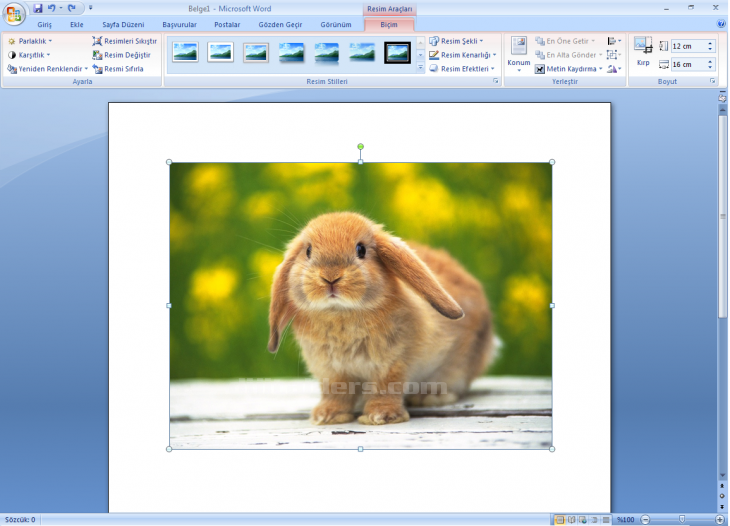The height and width of the screenshot is (526, 730).
Task: Open the Postalar tab
Action: click(x=227, y=25)
